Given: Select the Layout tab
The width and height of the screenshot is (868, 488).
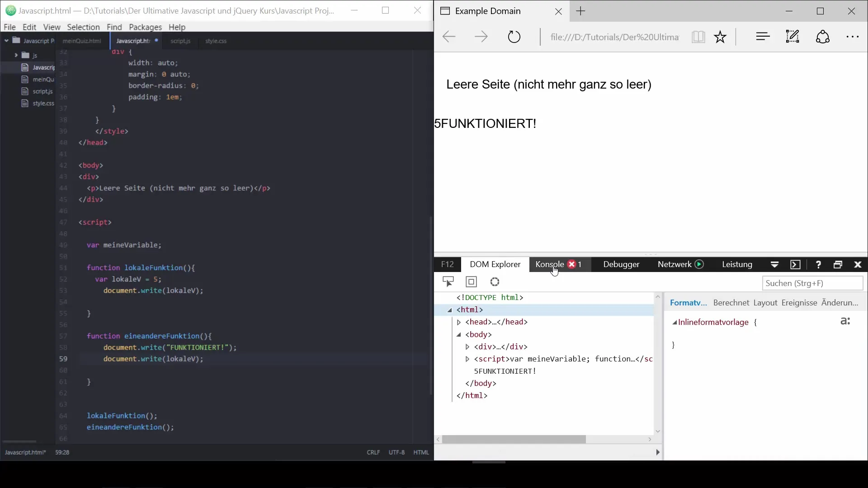Looking at the screenshot, I should point(765,303).
